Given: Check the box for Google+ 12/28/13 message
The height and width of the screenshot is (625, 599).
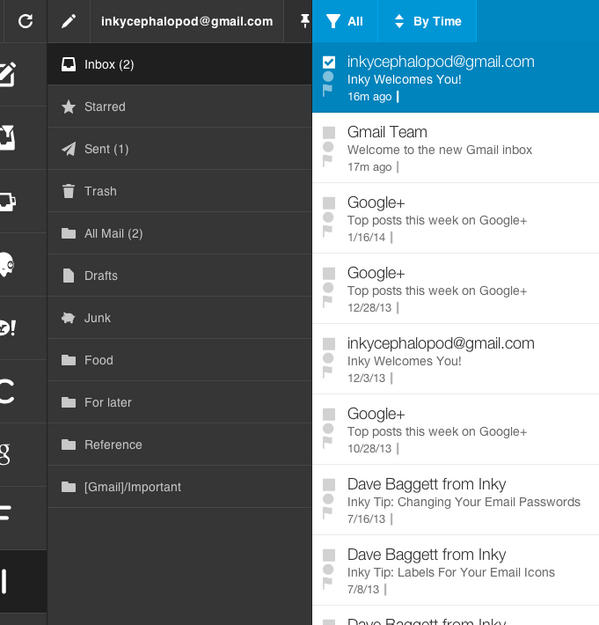Looking at the screenshot, I should [x=329, y=273].
